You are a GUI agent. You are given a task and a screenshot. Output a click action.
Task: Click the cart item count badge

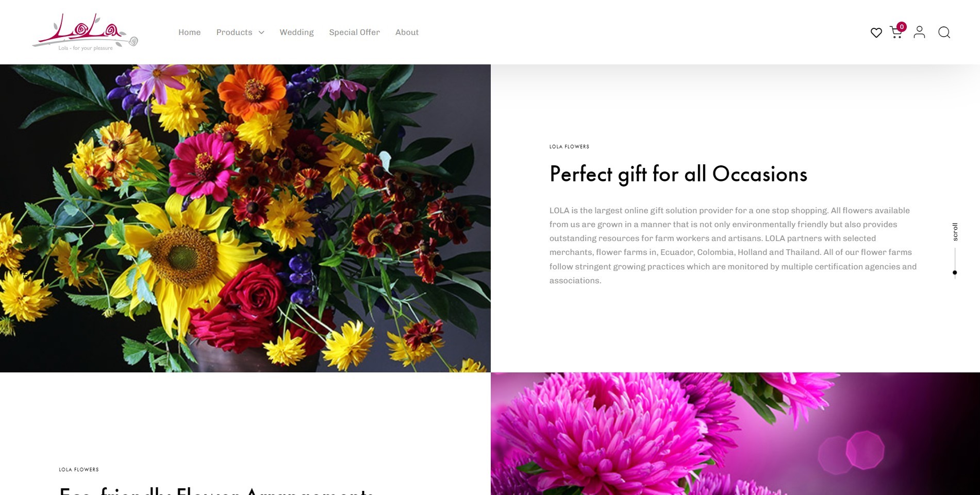[902, 27]
